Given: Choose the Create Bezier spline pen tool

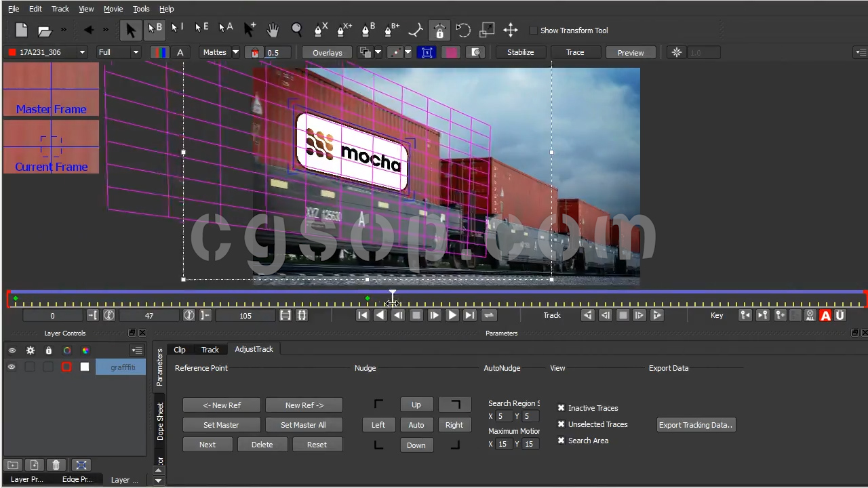Looking at the screenshot, I should click(x=368, y=30).
